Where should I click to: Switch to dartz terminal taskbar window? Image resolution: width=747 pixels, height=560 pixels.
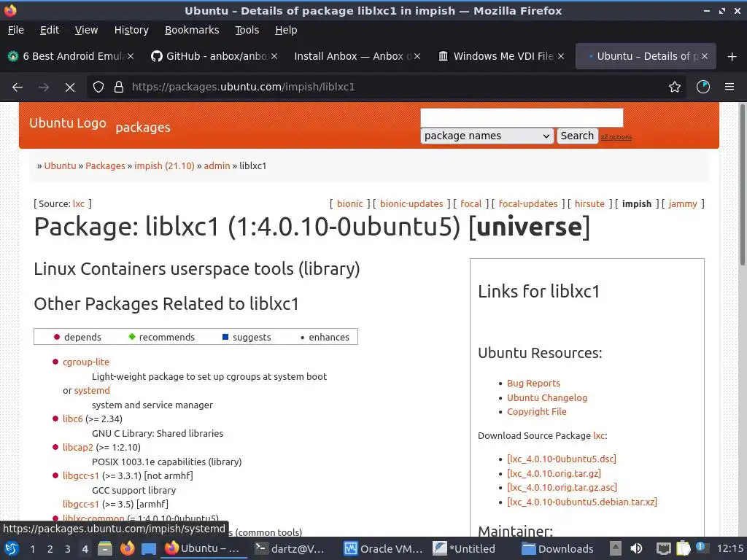pyautogui.click(x=289, y=549)
